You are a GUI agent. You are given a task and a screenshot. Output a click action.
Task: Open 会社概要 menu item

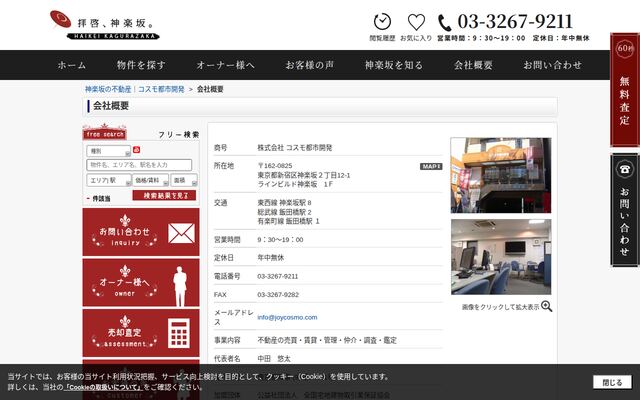473,65
